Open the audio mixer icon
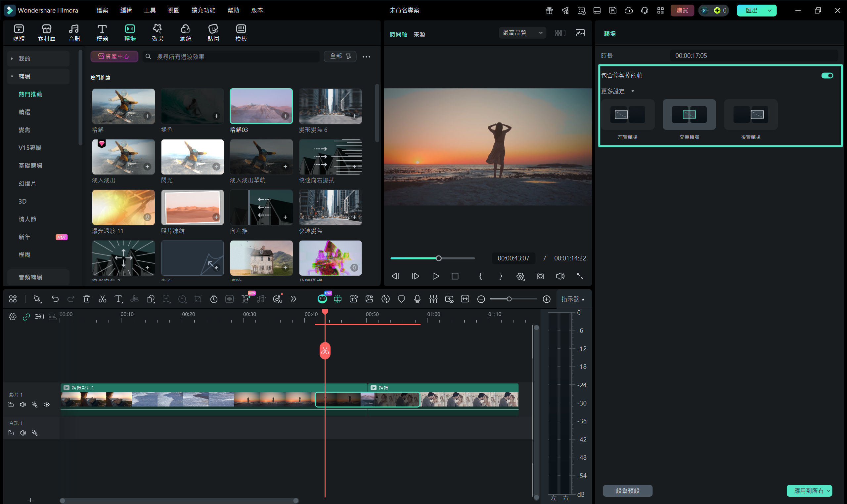This screenshot has width=847, height=504. click(x=433, y=299)
